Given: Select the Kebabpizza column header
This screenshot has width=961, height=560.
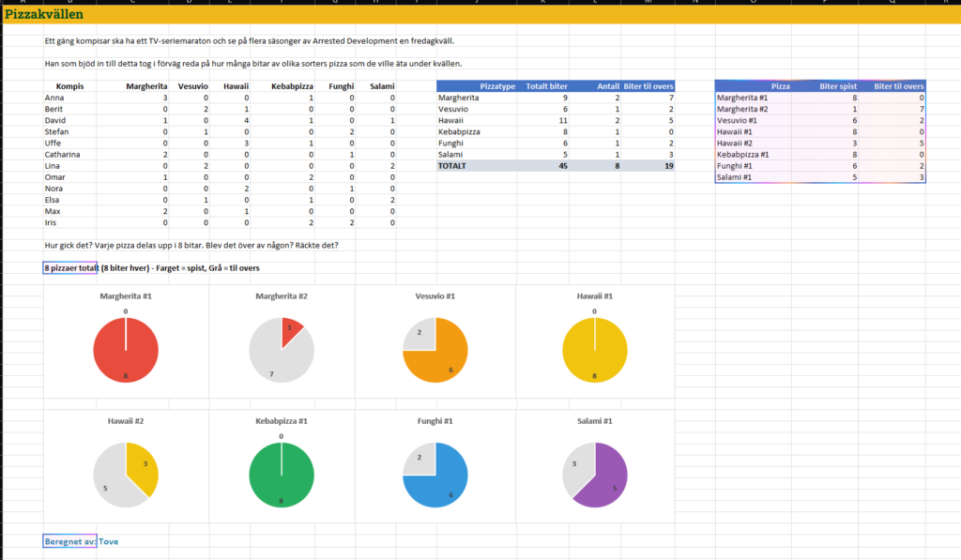Looking at the screenshot, I should [x=292, y=86].
